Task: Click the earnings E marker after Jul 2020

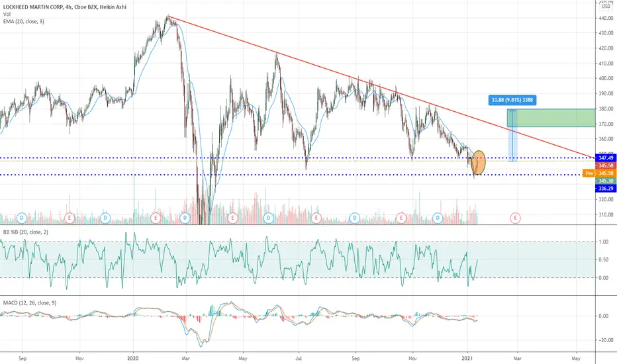Action: (316, 218)
